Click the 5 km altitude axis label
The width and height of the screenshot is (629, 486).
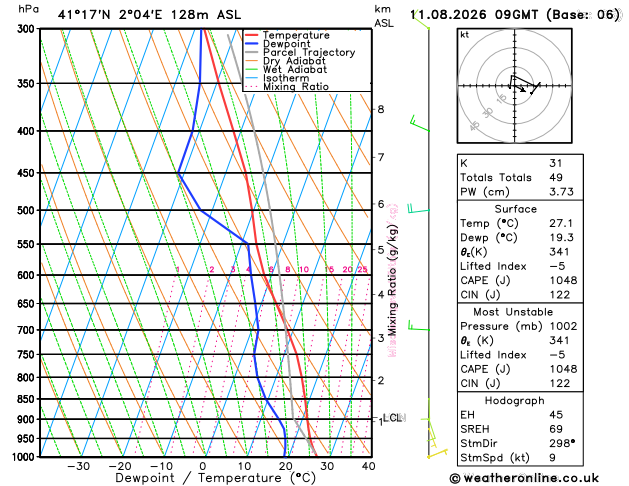coord(380,249)
